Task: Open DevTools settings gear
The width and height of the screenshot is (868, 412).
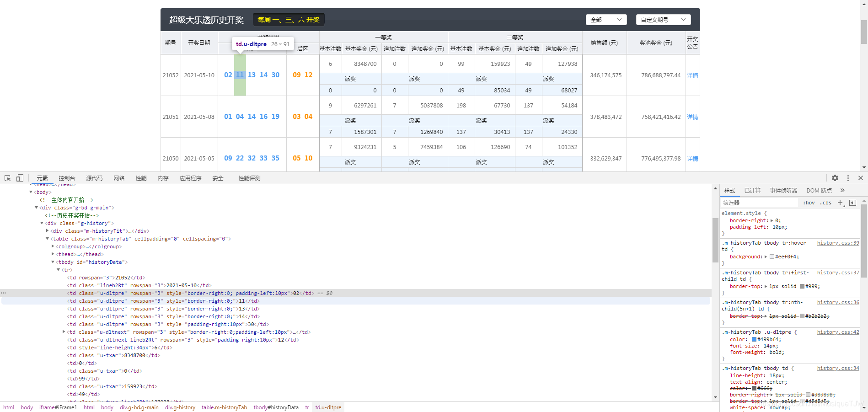Action: [x=835, y=178]
